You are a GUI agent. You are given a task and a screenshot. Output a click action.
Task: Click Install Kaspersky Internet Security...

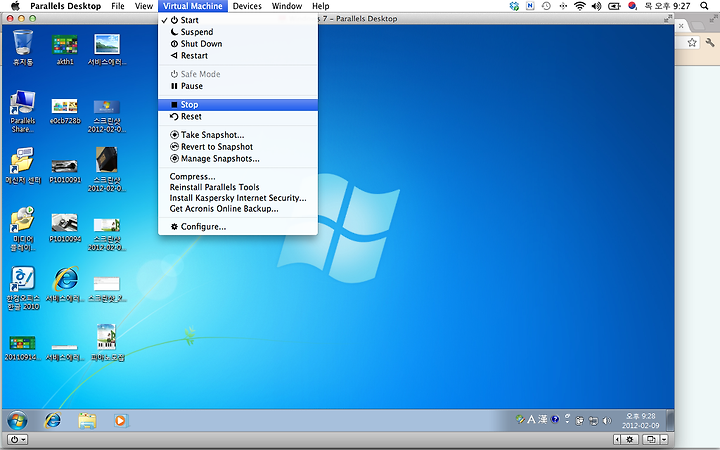[237, 198]
